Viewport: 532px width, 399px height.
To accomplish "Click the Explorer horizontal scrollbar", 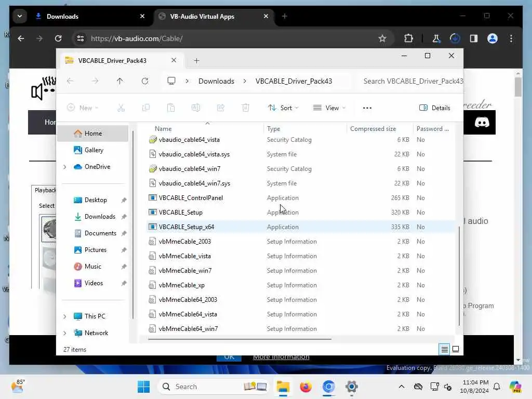I will pos(240,339).
